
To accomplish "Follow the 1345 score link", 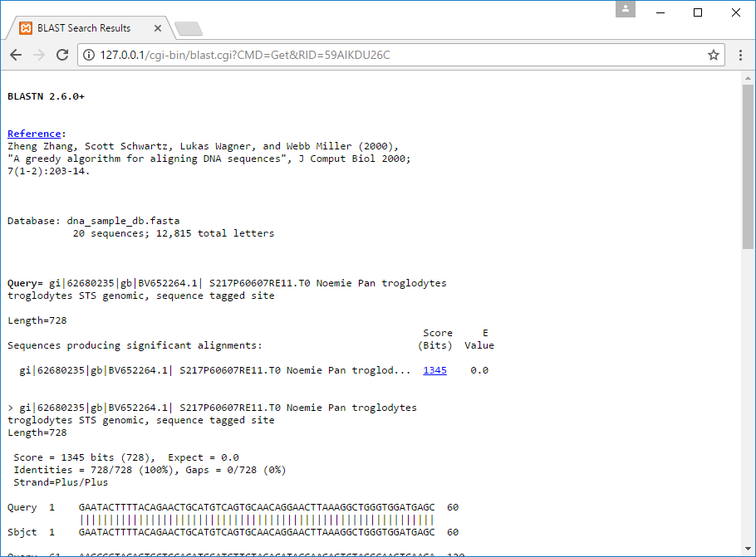I will (x=434, y=370).
